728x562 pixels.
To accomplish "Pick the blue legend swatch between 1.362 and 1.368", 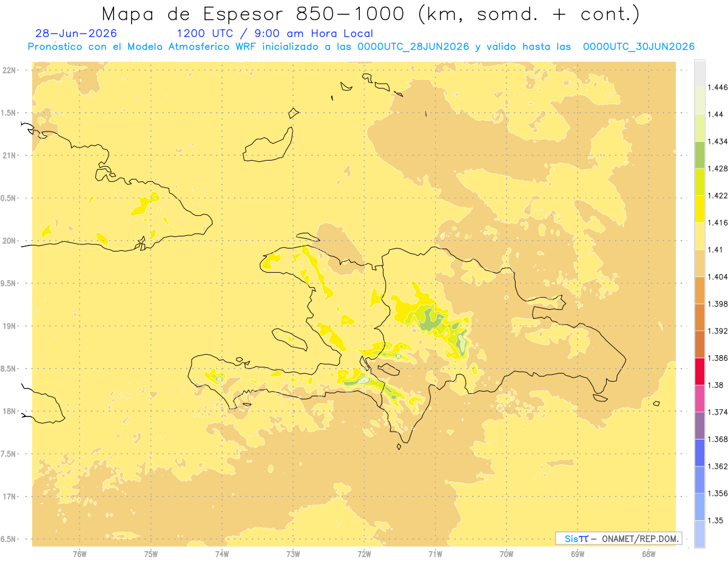I will pos(699,452).
